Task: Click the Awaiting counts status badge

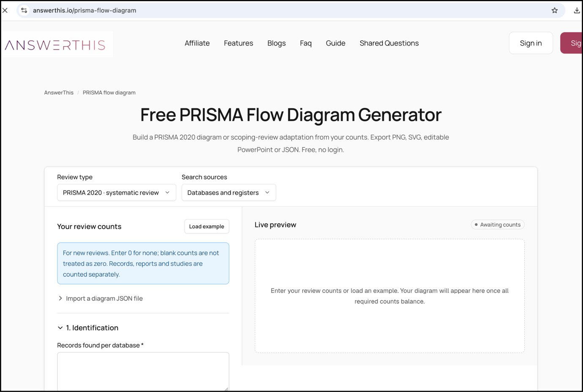Action: (x=498, y=225)
